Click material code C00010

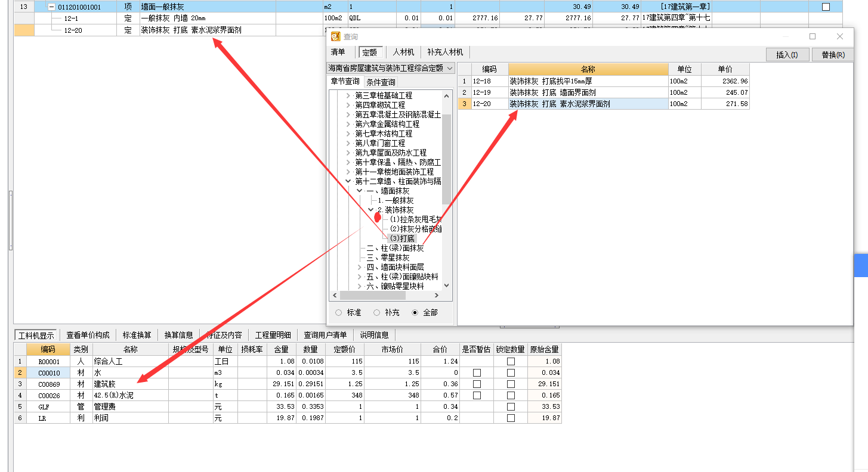pyautogui.click(x=49, y=372)
